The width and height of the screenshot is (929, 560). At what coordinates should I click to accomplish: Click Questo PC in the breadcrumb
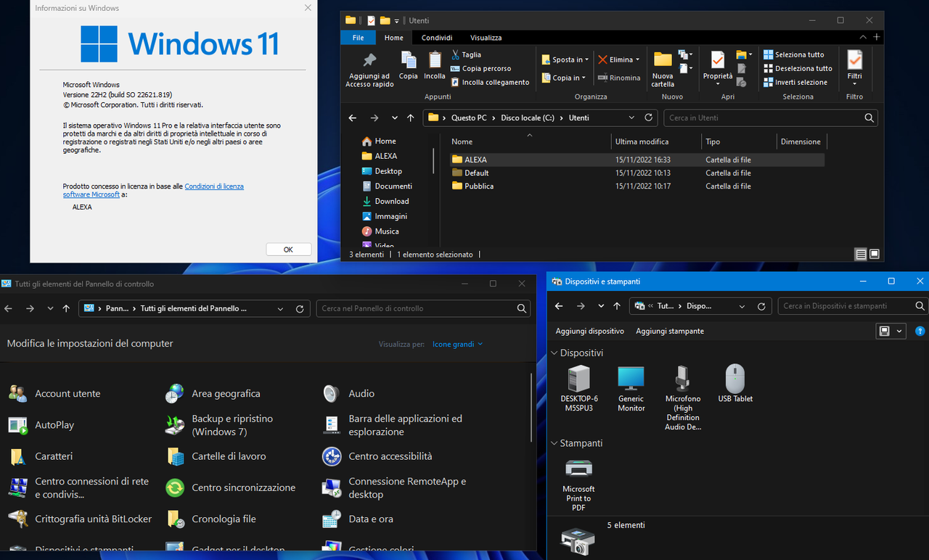click(469, 118)
